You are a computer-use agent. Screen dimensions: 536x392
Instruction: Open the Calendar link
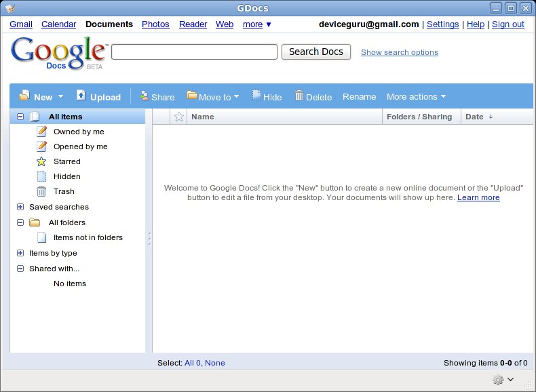click(59, 24)
